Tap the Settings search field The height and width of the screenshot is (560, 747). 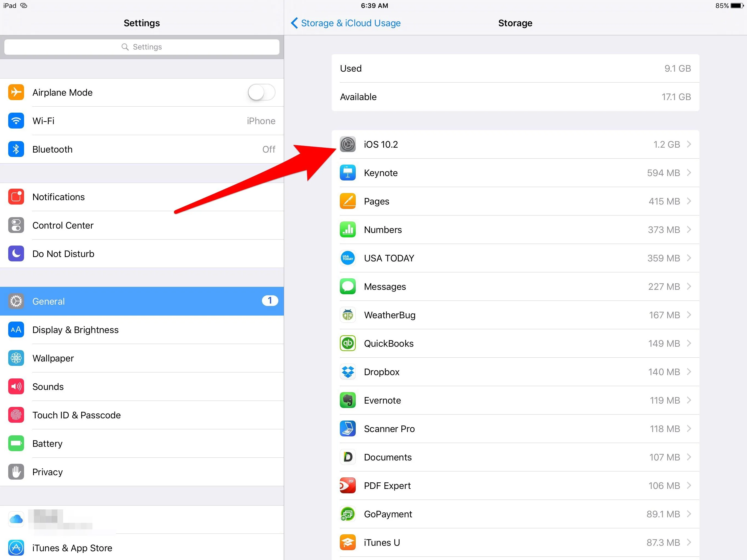pos(142,47)
